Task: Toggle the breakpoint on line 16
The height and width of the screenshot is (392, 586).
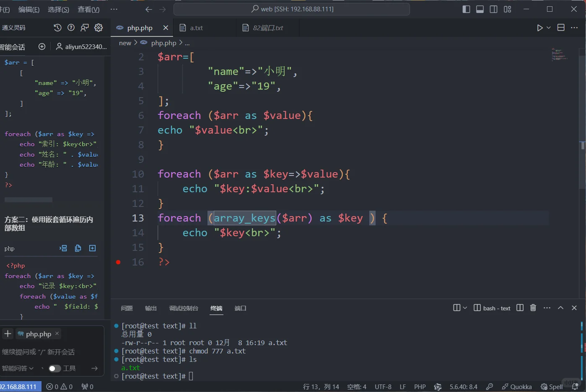Action: (118, 262)
